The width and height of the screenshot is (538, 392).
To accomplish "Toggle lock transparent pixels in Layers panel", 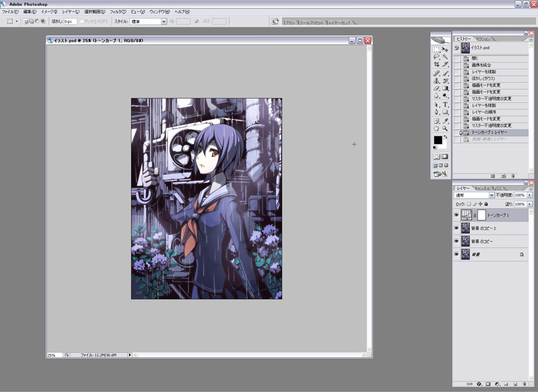I will point(469,204).
